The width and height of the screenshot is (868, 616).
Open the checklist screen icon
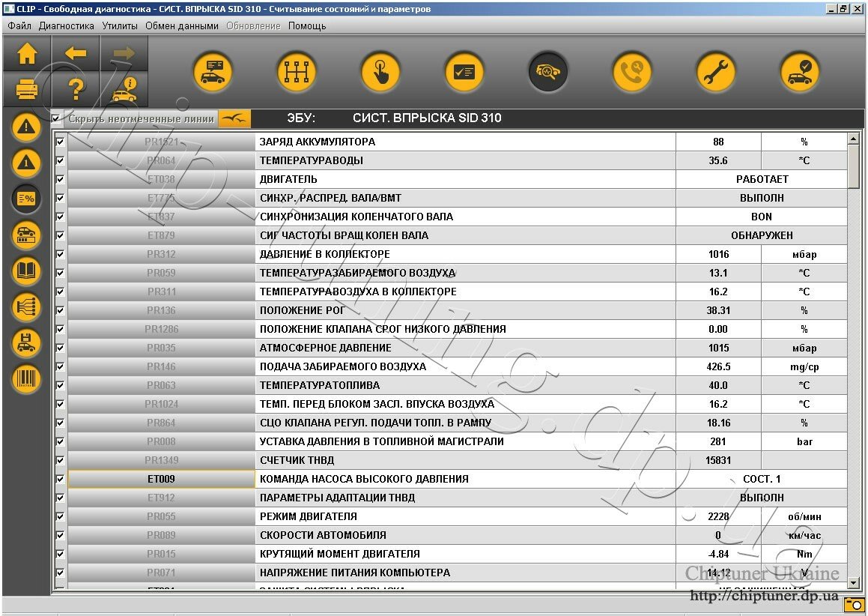(464, 72)
